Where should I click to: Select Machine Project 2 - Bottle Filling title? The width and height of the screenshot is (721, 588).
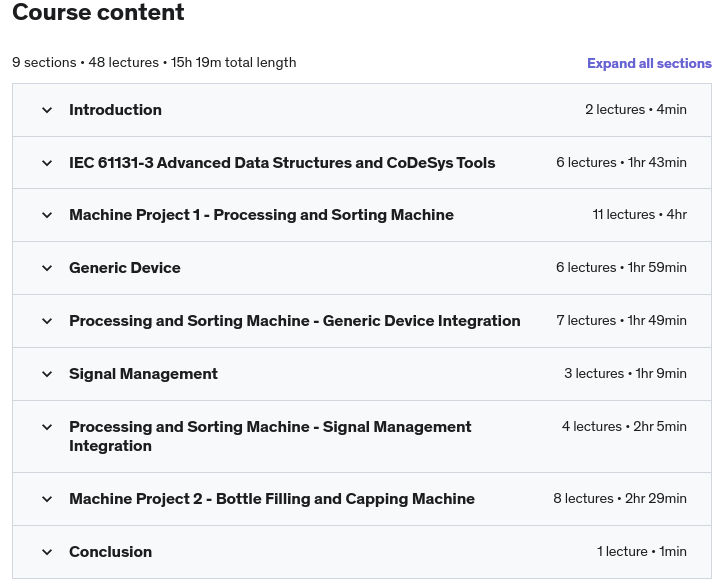272,499
